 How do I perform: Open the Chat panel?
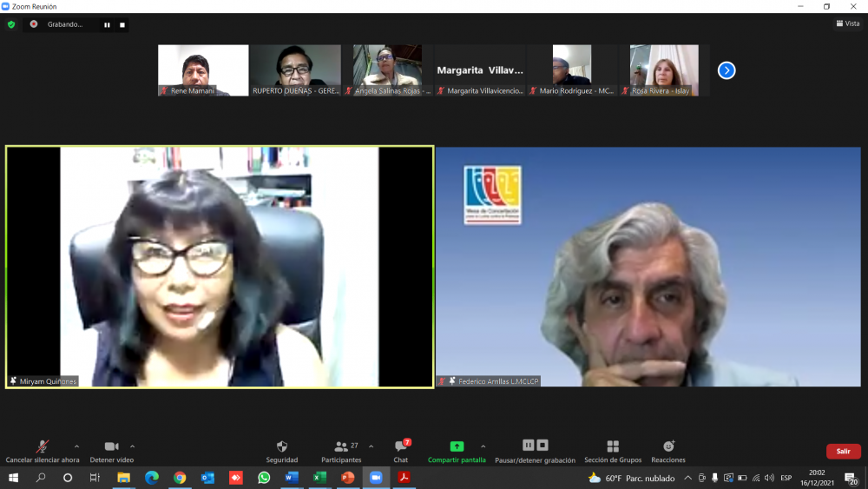pyautogui.click(x=401, y=446)
